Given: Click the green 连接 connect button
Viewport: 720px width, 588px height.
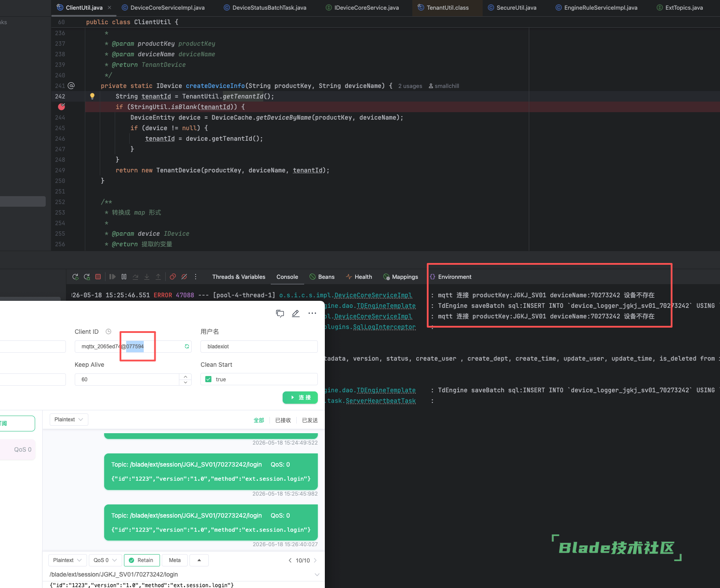Looking at the screenshot, I should tap(300, 398).
